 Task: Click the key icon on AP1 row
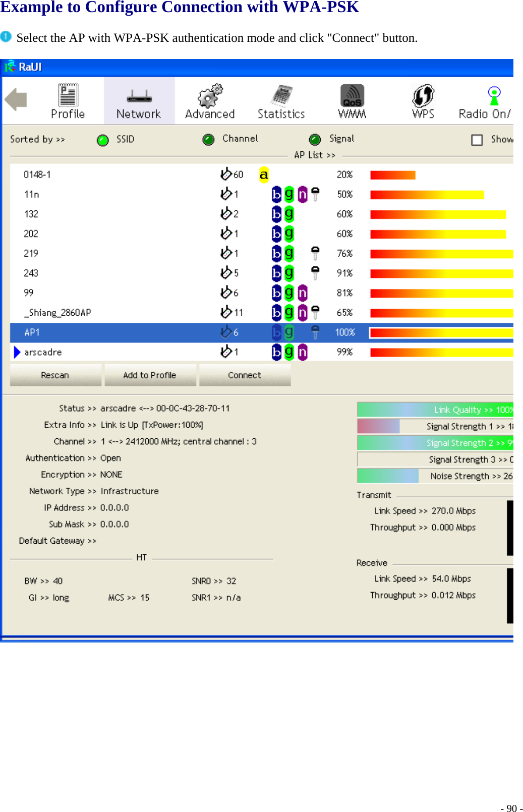(315, 332)
